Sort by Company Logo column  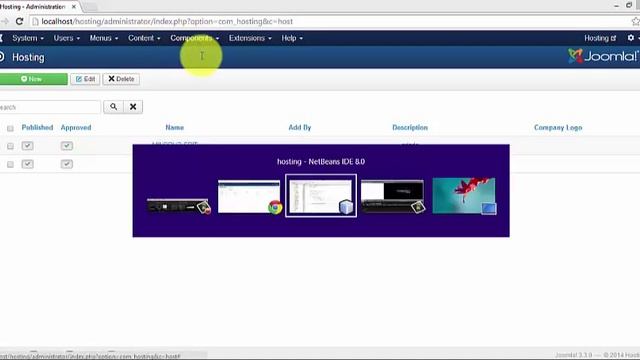558,127
